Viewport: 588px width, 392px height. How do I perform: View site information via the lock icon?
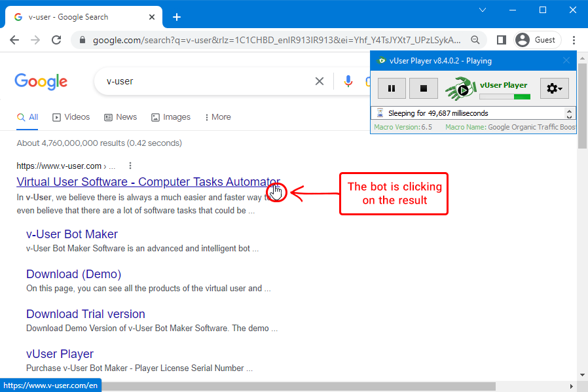83,40
